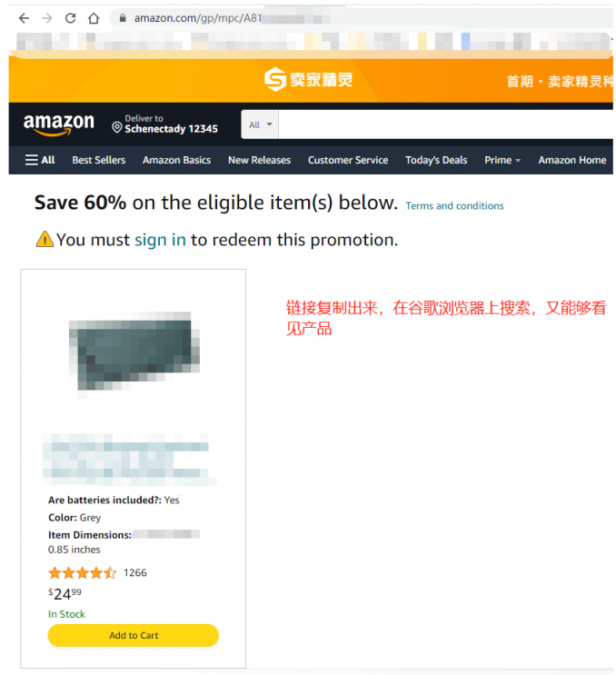This screenshot has height=675, width=616.
Task: Click the Deliver to location pin
Action: click(x=116, y=127)
